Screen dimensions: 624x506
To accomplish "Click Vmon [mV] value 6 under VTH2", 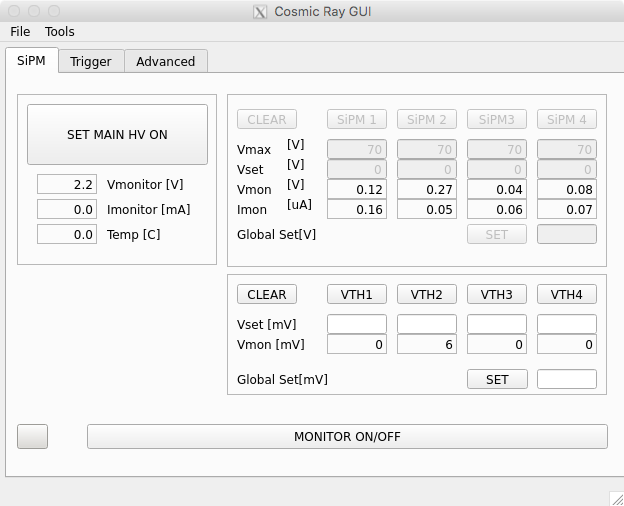I will pos(427,344).
